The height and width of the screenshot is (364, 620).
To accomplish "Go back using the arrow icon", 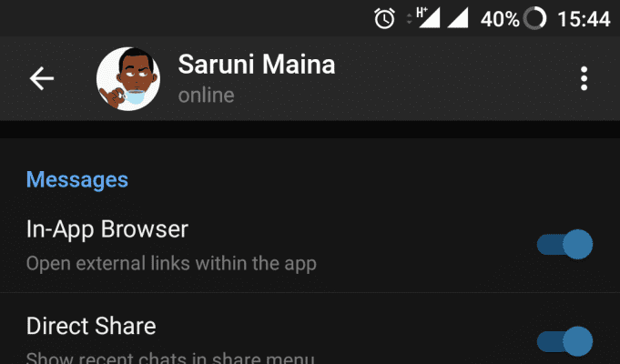I will (x=42, y=78).
